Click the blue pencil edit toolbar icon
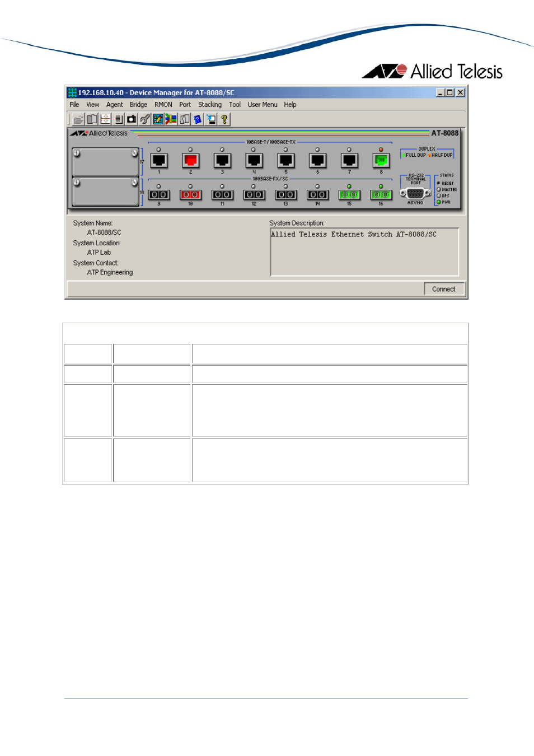 (x=158, y=119)
